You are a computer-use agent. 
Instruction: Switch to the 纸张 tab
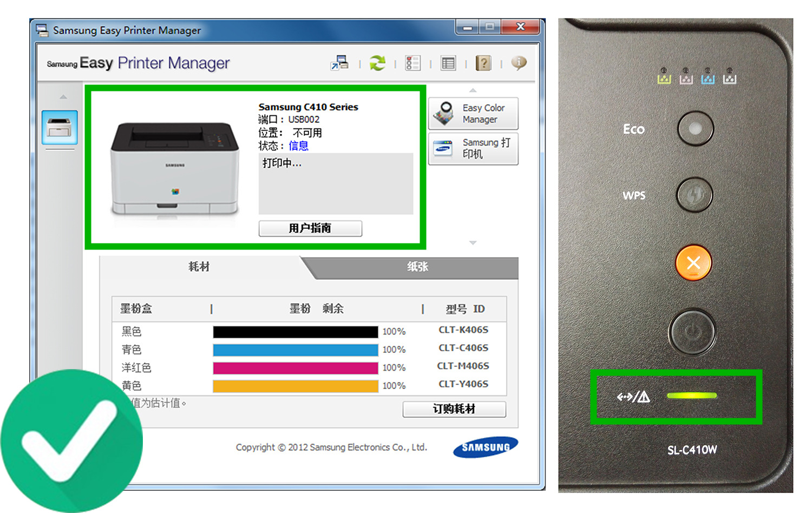coord(417,266)
